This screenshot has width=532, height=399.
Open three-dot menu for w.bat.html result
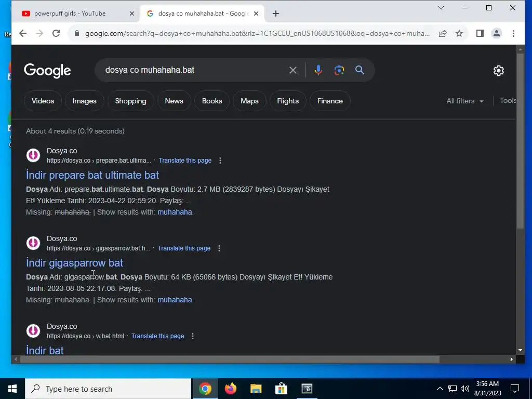(x=193, y=336)
